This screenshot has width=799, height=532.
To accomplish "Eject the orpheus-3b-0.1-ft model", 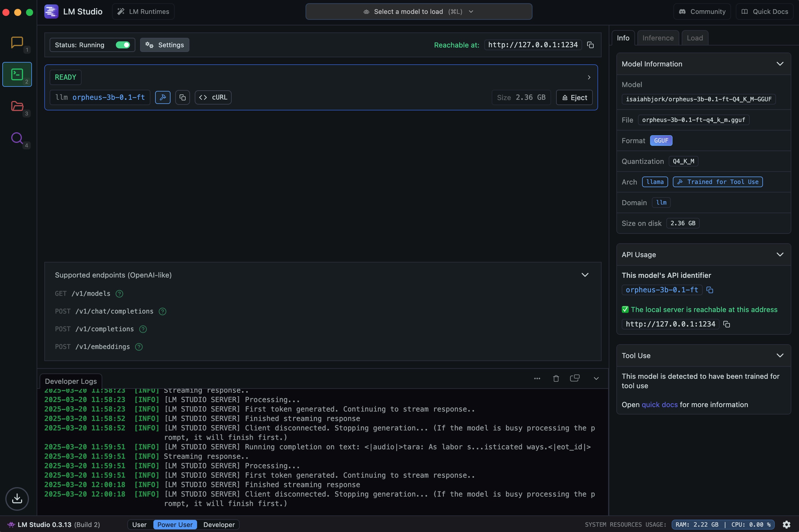I will [x=574, y=98].
